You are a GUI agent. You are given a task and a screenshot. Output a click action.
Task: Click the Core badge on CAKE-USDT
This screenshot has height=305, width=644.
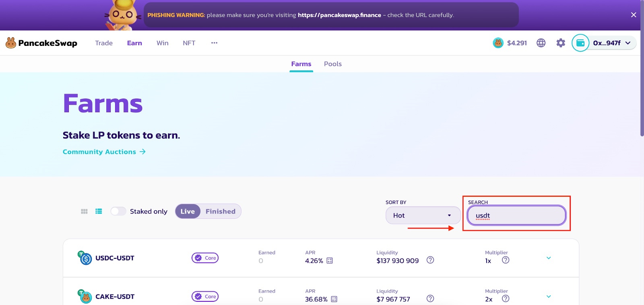click(205, 297)
